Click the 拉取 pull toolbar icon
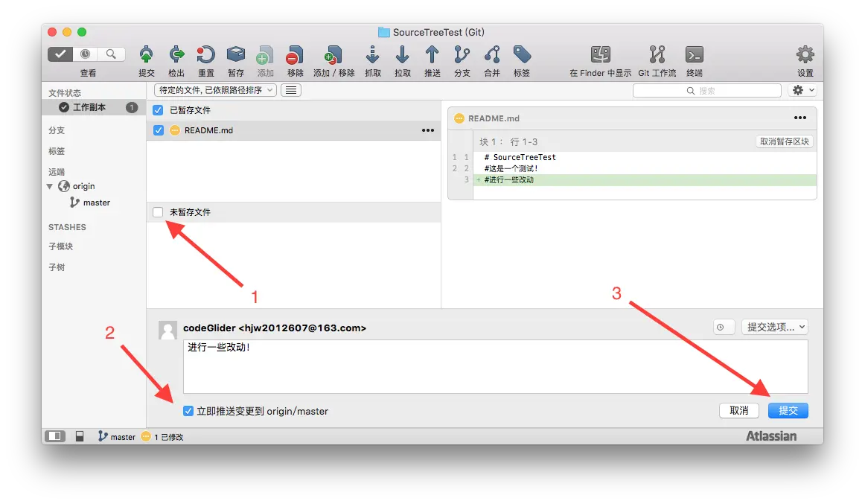 (403, 54)
